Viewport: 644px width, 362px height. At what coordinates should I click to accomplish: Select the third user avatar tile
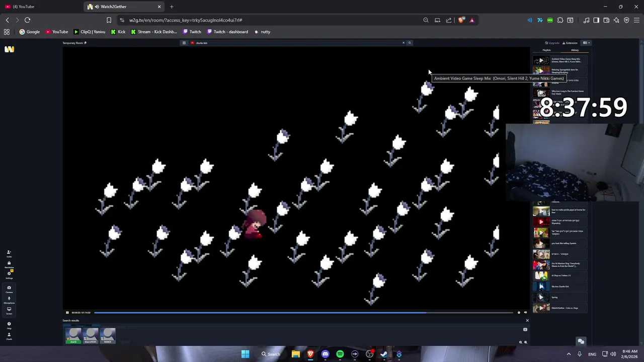tap(108, 335)
